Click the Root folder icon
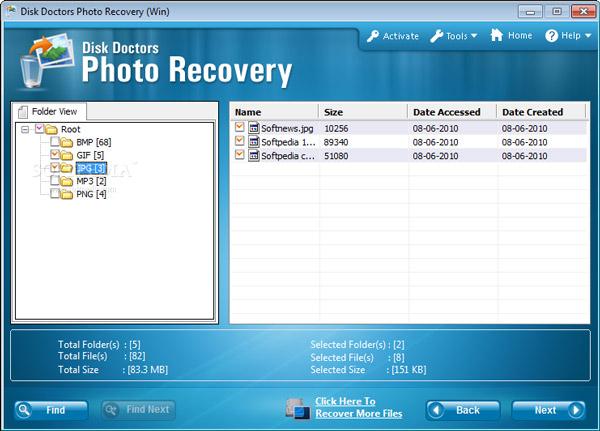600x431 pixels. (51, 129)
